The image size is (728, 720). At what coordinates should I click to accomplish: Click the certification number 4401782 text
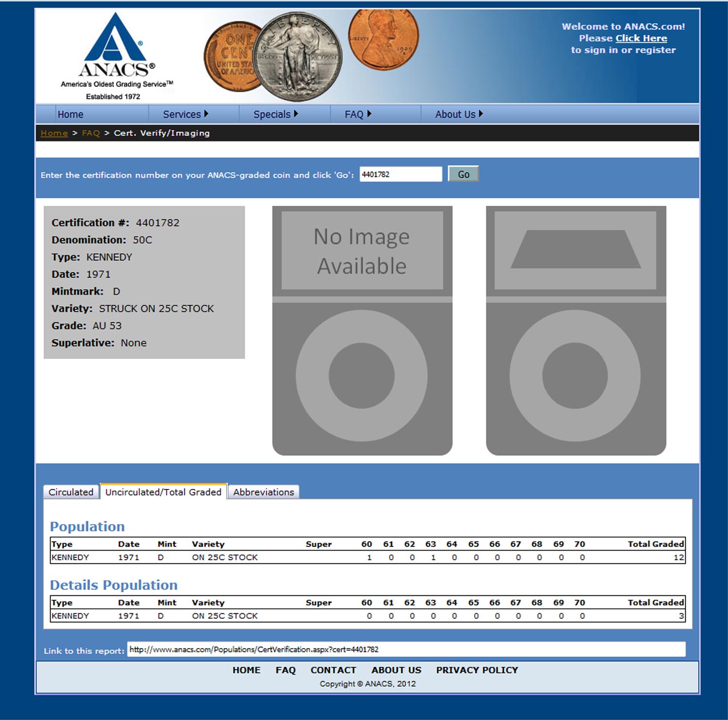tap(158, 223)
